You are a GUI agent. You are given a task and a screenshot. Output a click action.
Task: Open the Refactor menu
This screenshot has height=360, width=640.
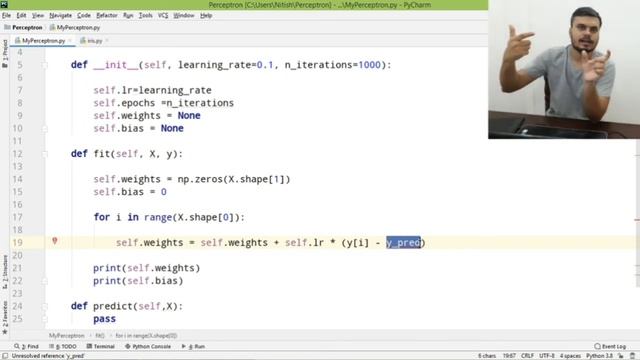(107, 16)
